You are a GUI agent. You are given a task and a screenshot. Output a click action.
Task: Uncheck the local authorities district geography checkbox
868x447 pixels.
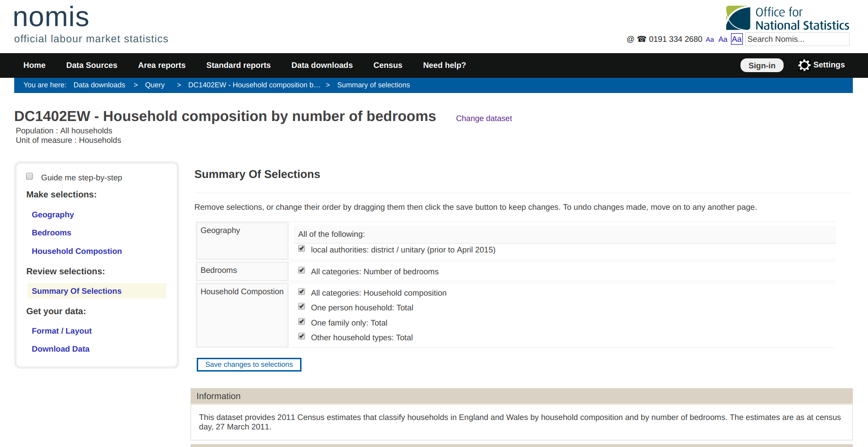pos(302,249)
